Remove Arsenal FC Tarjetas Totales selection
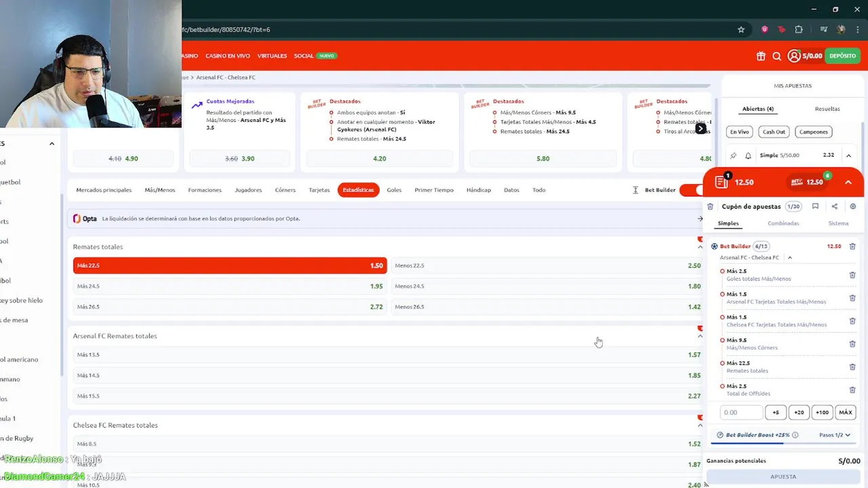Screen dimensions: 868x488 tap(852, 298)
